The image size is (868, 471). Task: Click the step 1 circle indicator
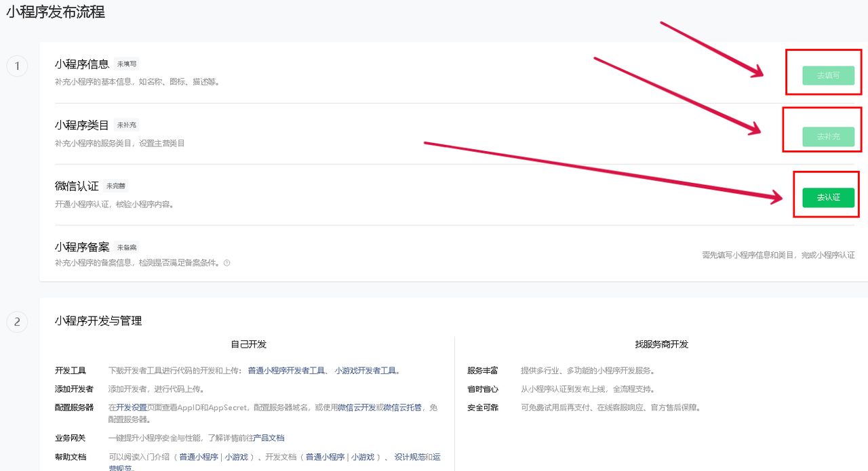(17, 66)
